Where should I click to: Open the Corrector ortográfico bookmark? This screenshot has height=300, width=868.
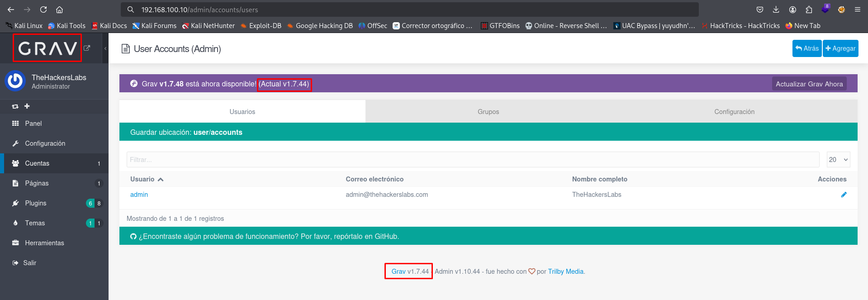click(433, 26)
